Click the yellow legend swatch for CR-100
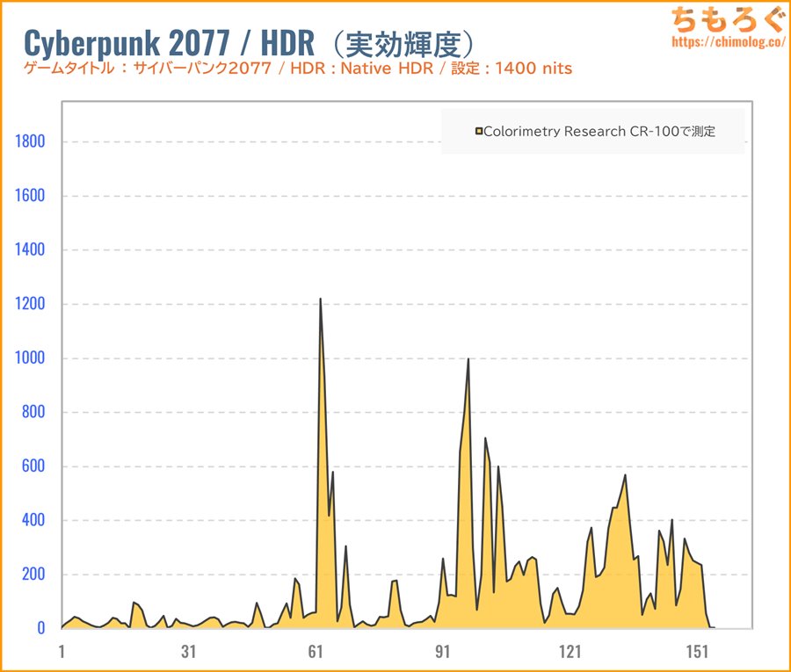The width and height of the screenshot is (791, 672). (479, 132)
